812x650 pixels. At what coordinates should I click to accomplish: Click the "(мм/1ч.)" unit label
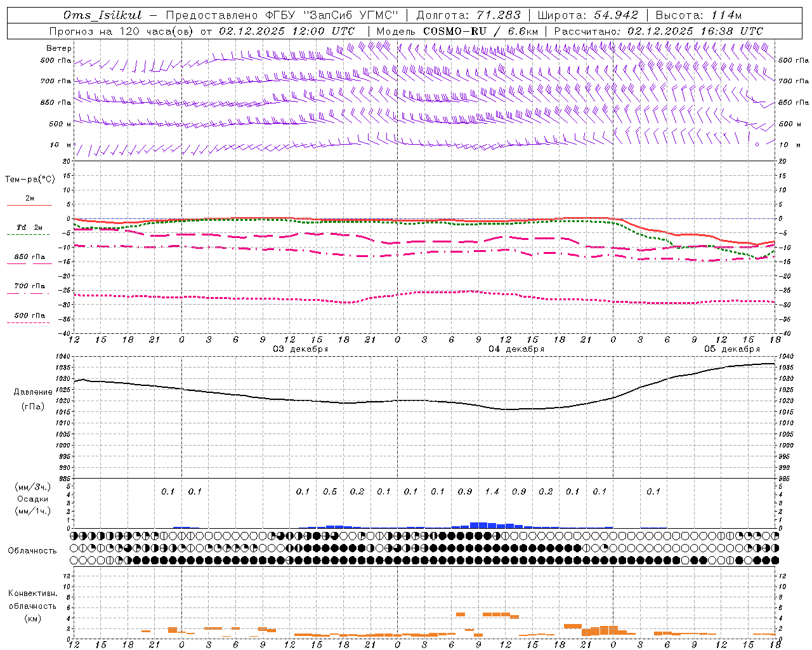33,511
